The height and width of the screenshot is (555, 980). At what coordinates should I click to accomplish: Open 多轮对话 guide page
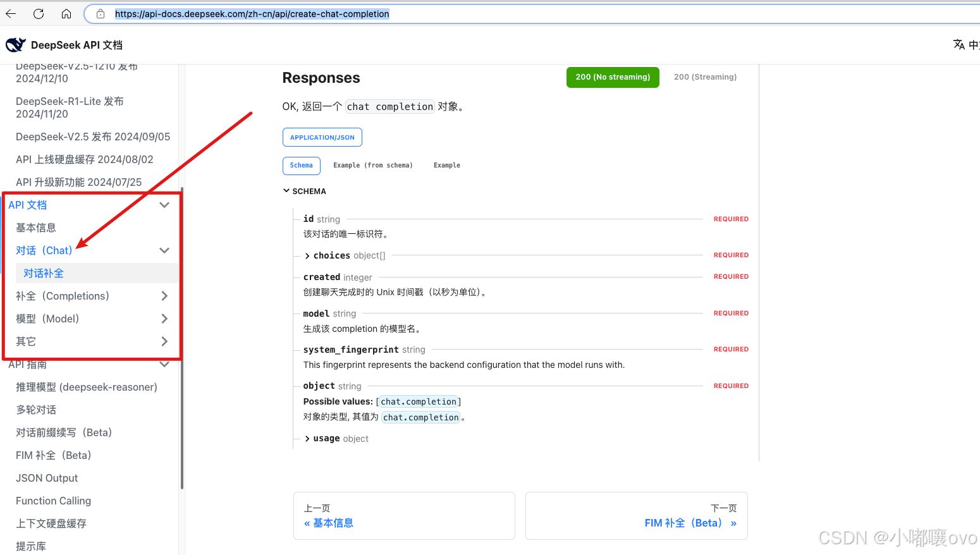[36, 410]
